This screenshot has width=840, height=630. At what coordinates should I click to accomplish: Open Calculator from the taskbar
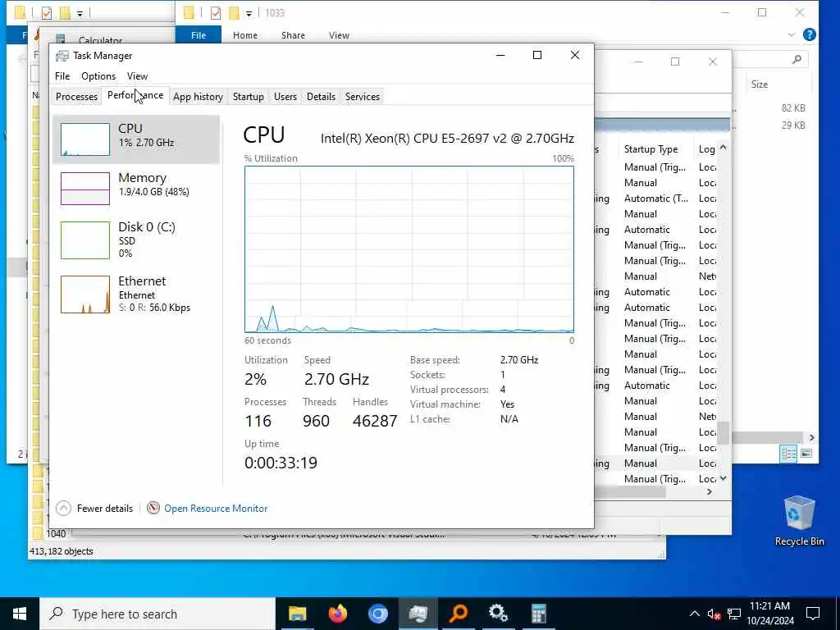point(538,614)
